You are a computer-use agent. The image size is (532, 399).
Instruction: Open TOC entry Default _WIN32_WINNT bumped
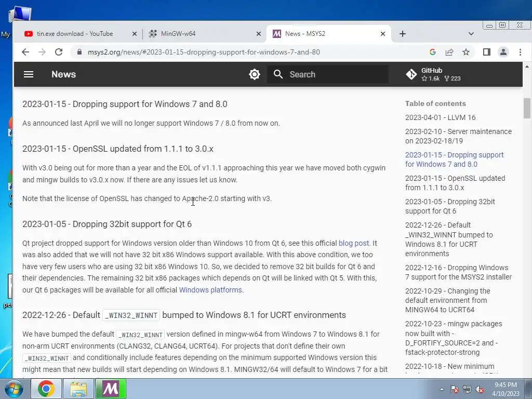pos(449,239)
